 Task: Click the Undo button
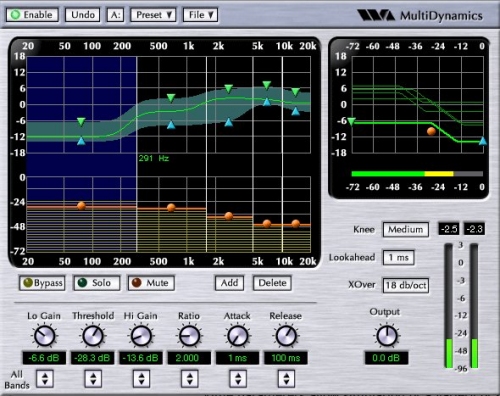[x=83, y=15]
